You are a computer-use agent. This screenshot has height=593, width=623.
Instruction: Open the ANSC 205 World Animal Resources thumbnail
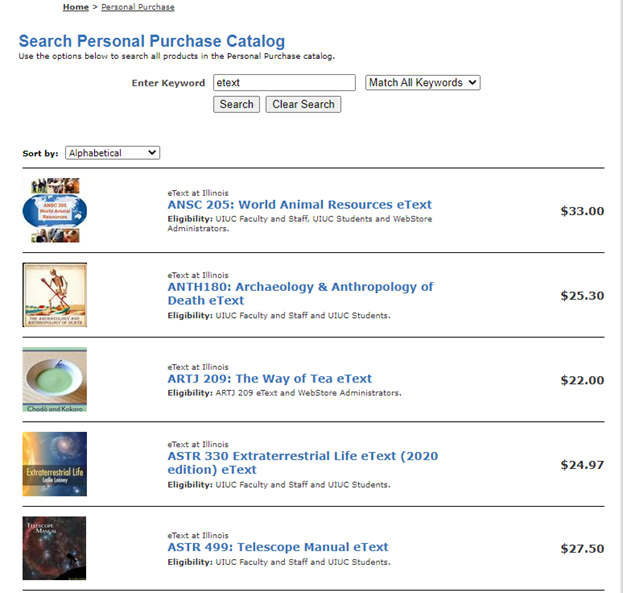pyautogui.click(x=55, y=210)
